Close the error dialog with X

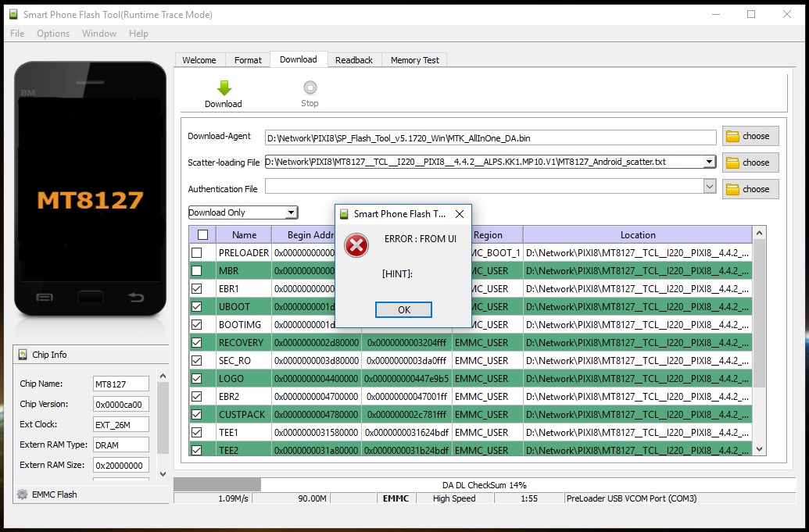point(459,214)
